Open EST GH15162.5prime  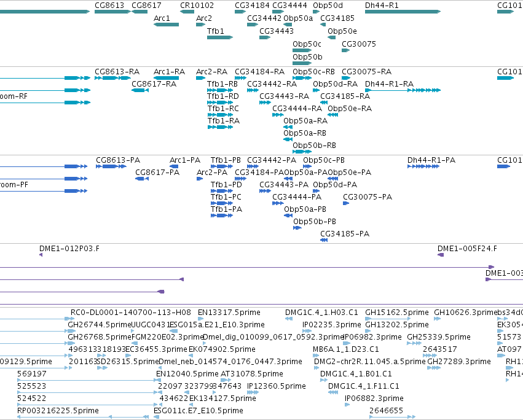click(x=397, y=313)
